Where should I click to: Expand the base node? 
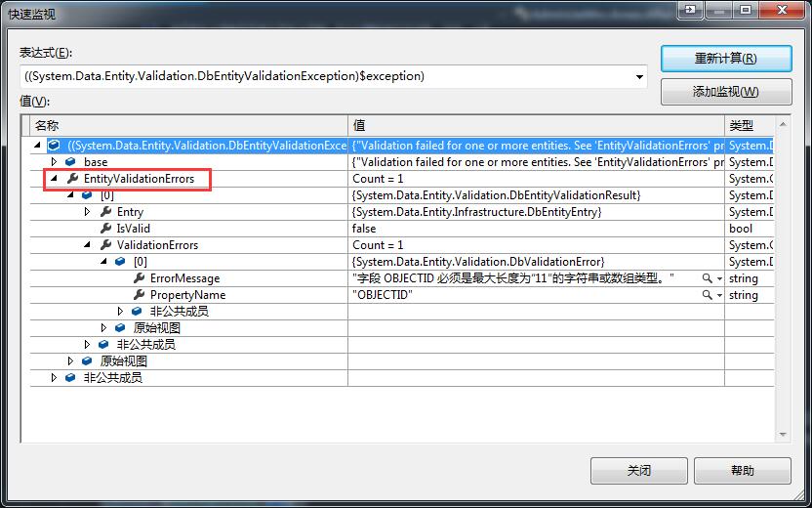pyautogui.click(x=54, y=162)
